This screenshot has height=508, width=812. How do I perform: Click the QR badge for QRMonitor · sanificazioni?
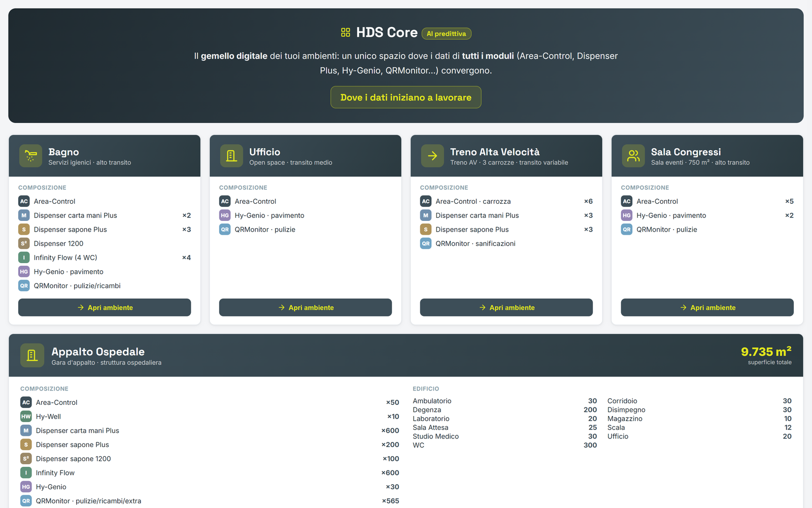click(x=426, y=243)
